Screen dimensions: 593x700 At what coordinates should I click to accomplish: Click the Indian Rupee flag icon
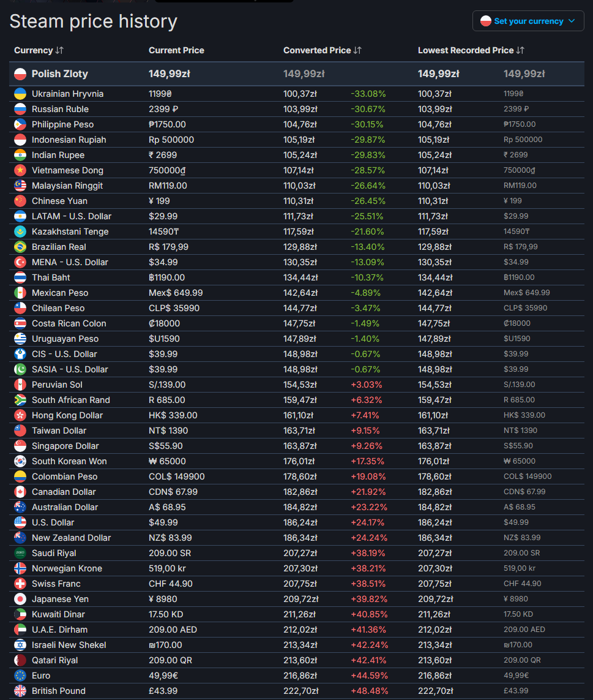click(20, 155)
